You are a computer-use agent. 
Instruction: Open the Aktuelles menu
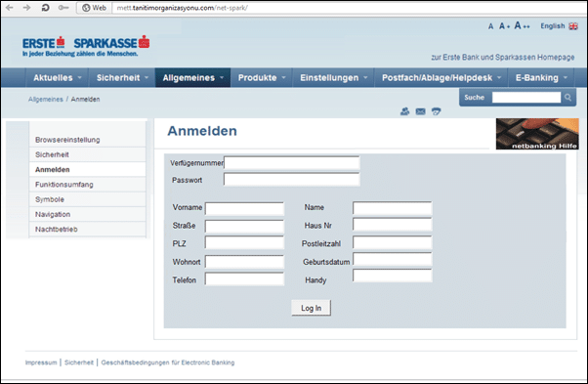57,77
